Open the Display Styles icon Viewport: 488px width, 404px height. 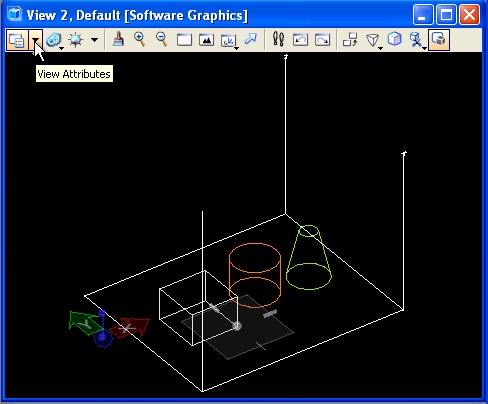tap(54, 40)
